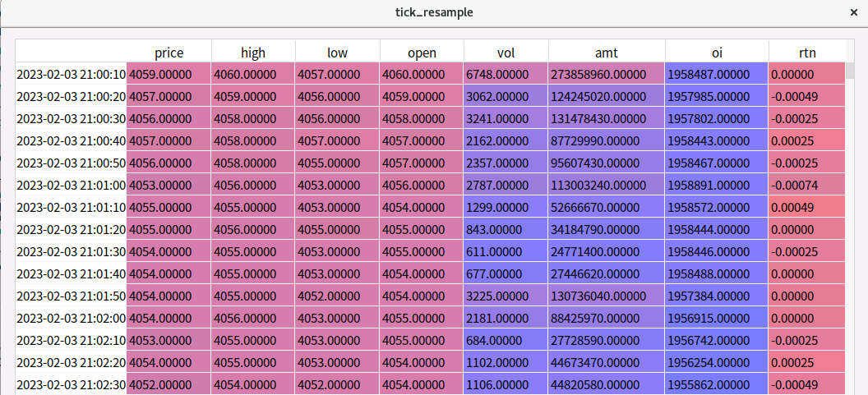Select amt cell 113003240.00000

click(607, 185)
